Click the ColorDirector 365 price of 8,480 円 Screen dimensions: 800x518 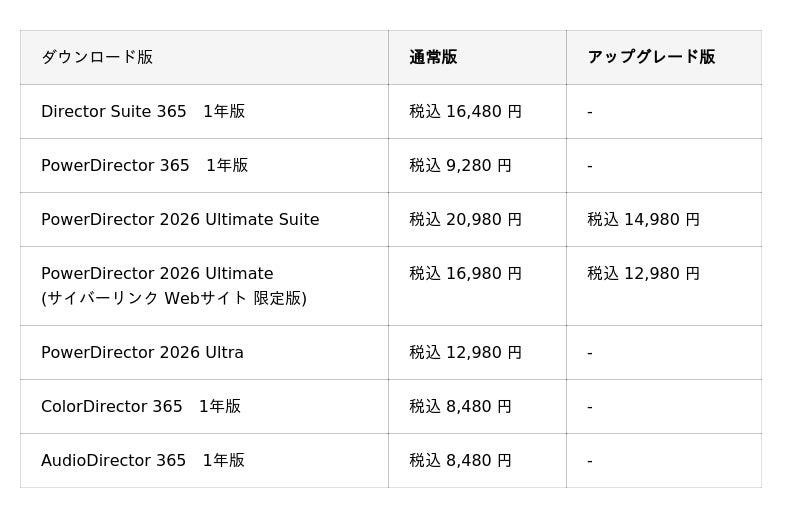click(x=460, y=406)
